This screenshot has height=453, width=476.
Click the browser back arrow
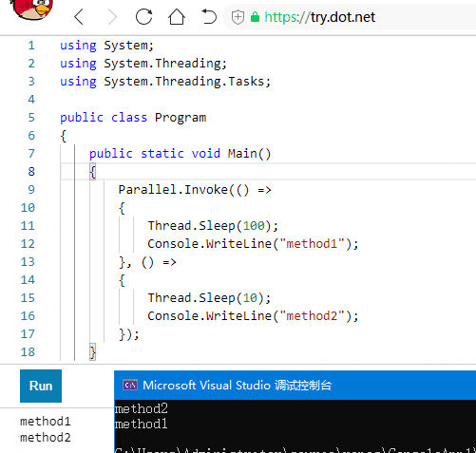click(x=79, y=17)
